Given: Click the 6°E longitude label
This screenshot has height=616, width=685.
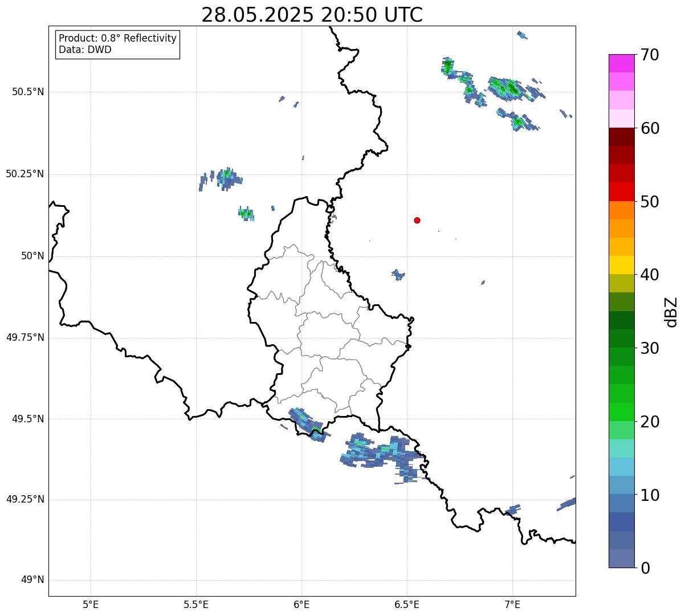Looking at the screenshot, I should pyautogui.click(x=301, y=604).
